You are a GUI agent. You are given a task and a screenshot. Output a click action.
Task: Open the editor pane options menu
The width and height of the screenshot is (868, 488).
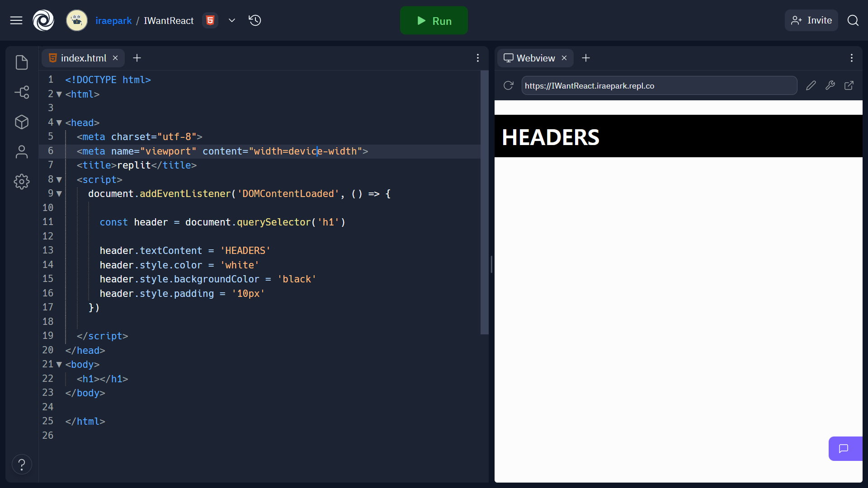coord(478,58)
